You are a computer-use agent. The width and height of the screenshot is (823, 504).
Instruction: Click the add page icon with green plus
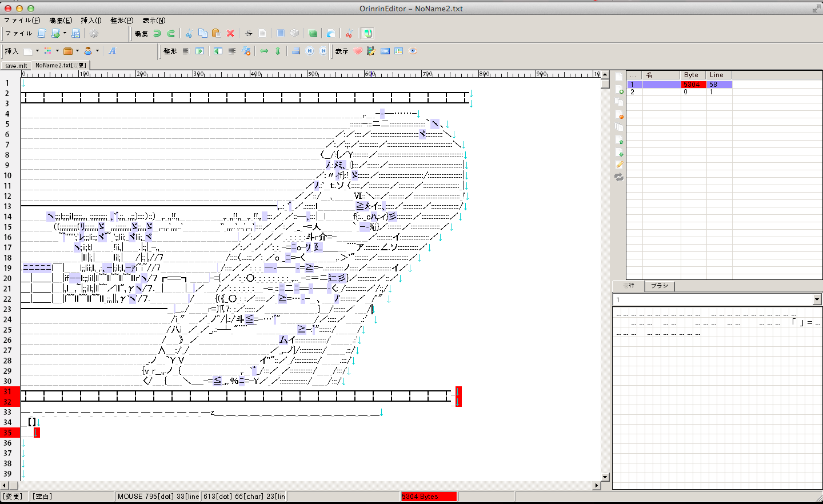pyautogui.click(x=619, y=90)
